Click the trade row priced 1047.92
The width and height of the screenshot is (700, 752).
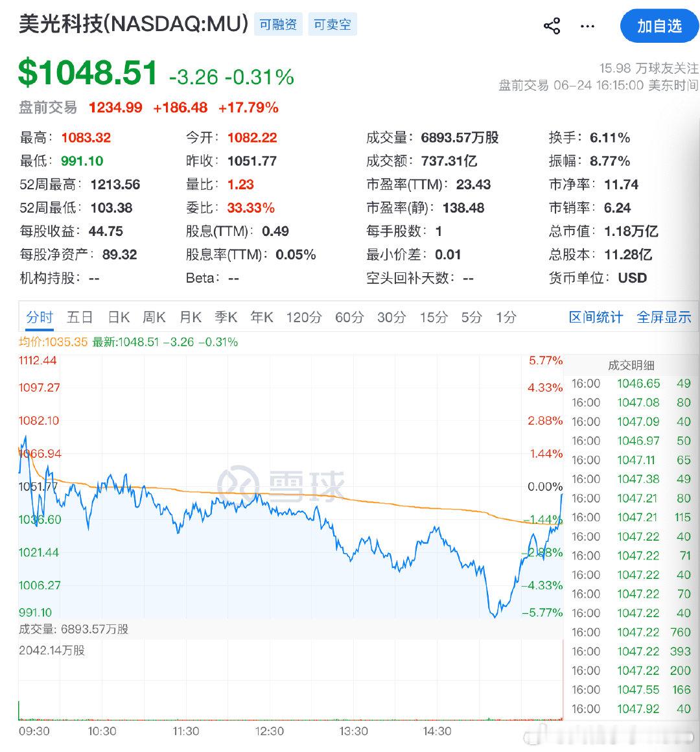coord(631,709)
